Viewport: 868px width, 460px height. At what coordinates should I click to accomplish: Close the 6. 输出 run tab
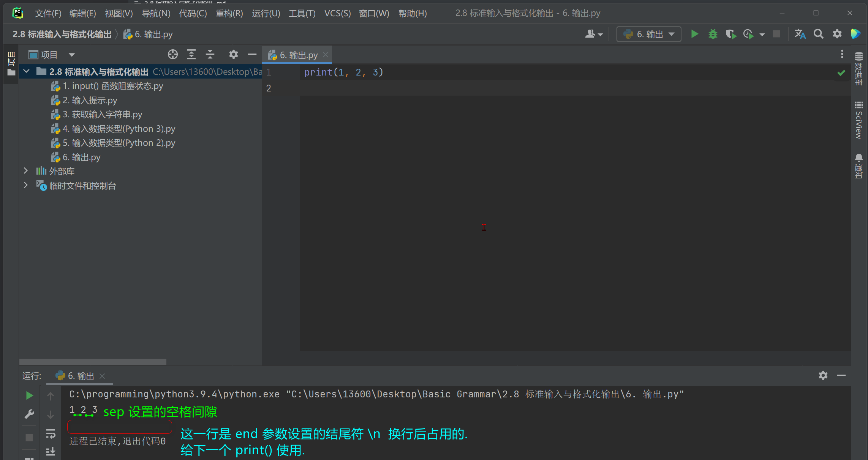click(x=102, y=376)
